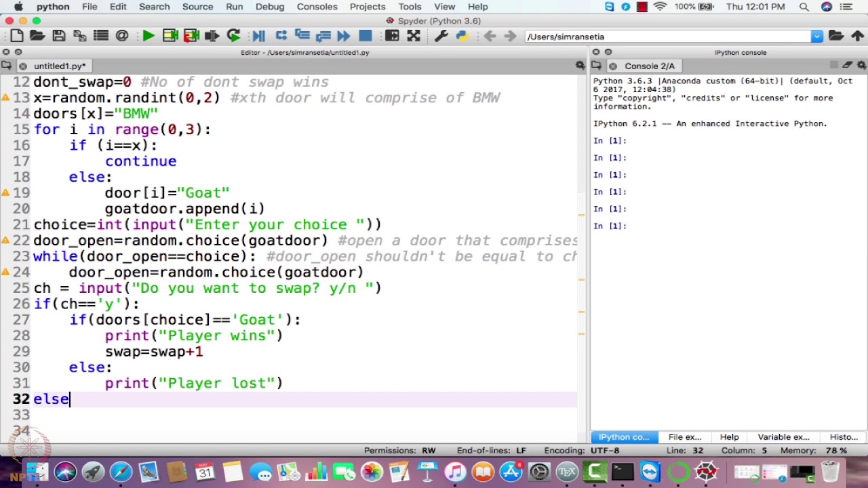Toggle maximize current pane icon
Image resolution: width=868 pixels, height=488 pixels.
392,37
